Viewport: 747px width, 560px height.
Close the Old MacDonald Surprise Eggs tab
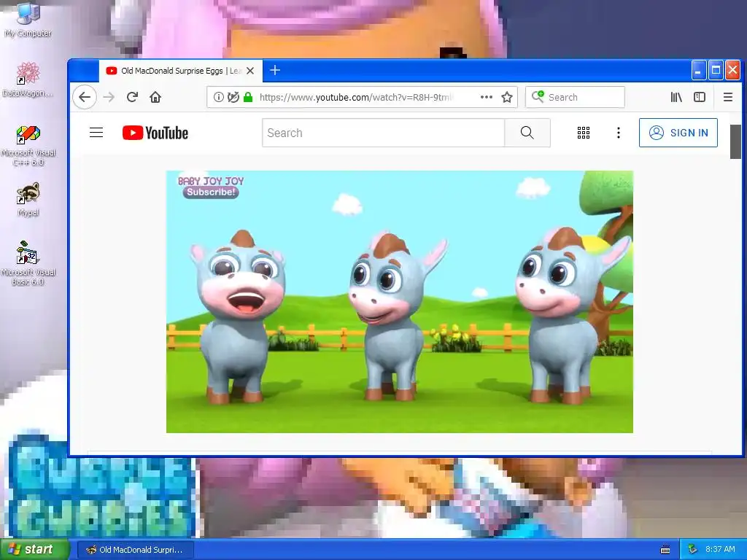click(x=250, y=71)
